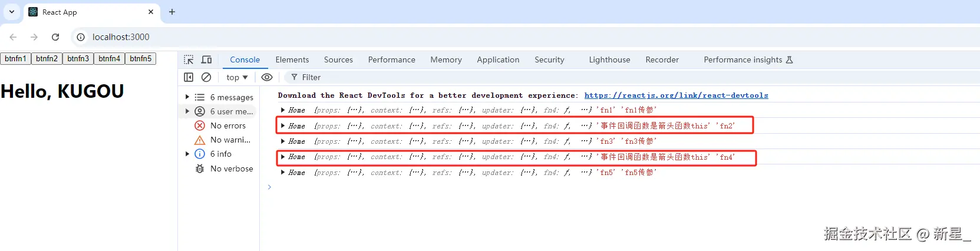Click the verbose bug icon
Viewport: 980px width, 251px height.
pyautogui.click(x=200, y=169)
